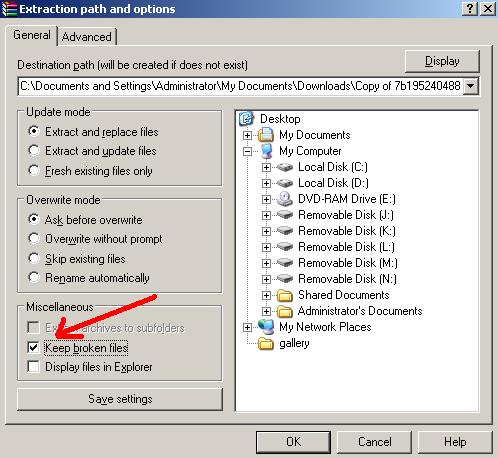This screenshot has width=498, height=458.
Task: Click the gallery folder icon
Action: [x=266, y=343]
